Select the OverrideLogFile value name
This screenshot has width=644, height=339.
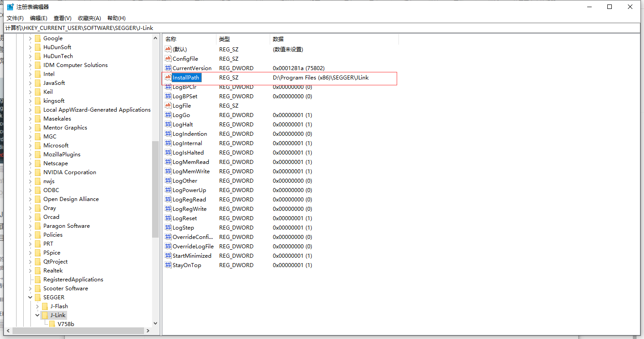(193, 246)
